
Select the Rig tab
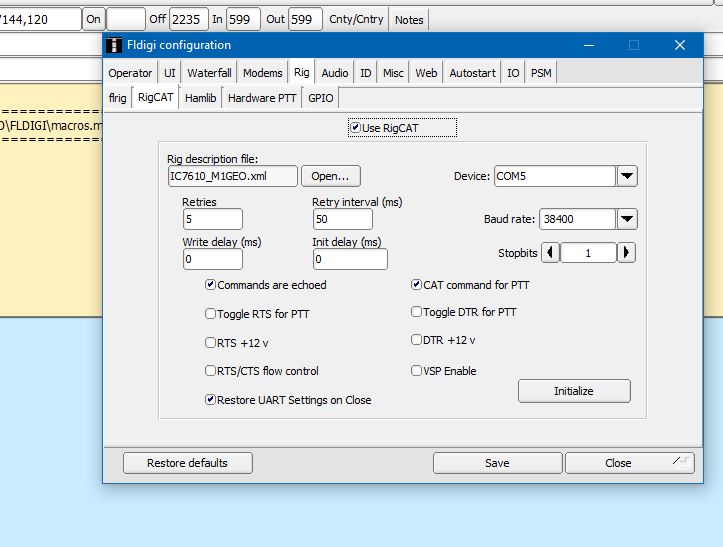point(302,72)
